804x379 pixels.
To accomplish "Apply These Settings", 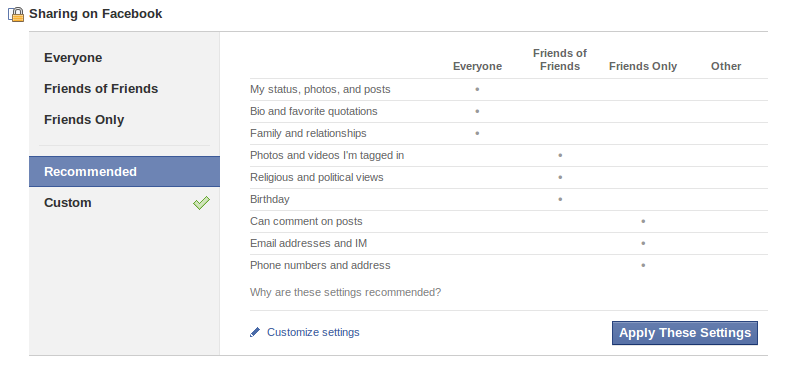I will click(685, 333).
